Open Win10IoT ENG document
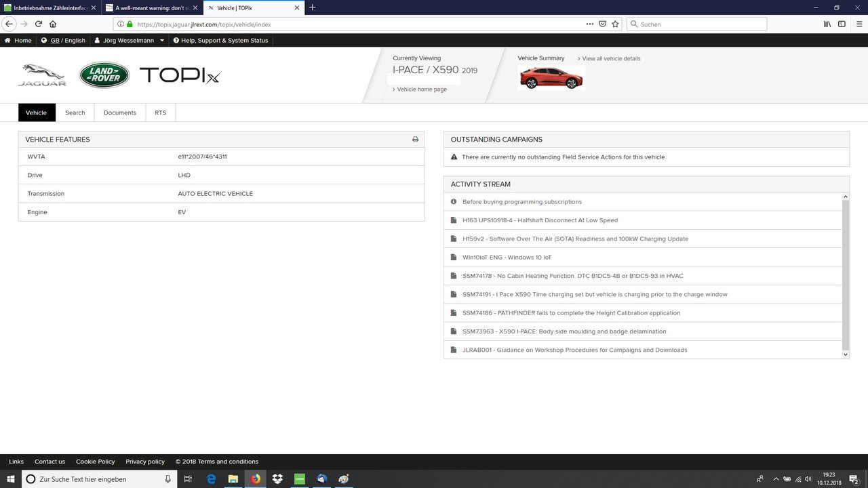The width and height of the screenshot is (868, 488). [507, 258]
